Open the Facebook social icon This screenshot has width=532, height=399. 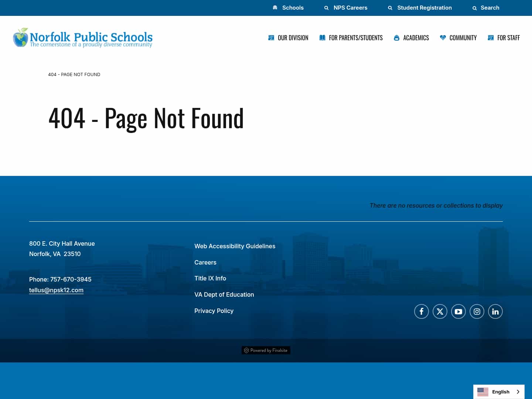[x=421, y=311]
